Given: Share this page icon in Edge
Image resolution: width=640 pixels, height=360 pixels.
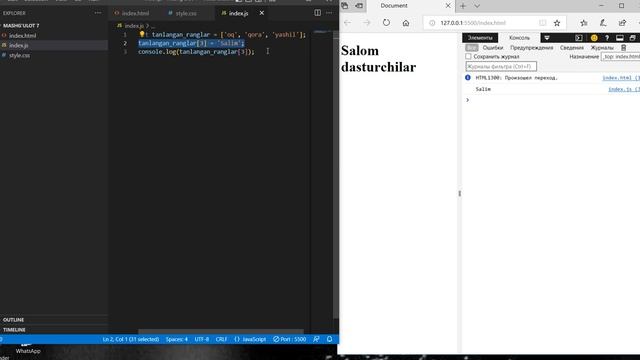Looking at the screenshot, I should click(x=622, y=23).
